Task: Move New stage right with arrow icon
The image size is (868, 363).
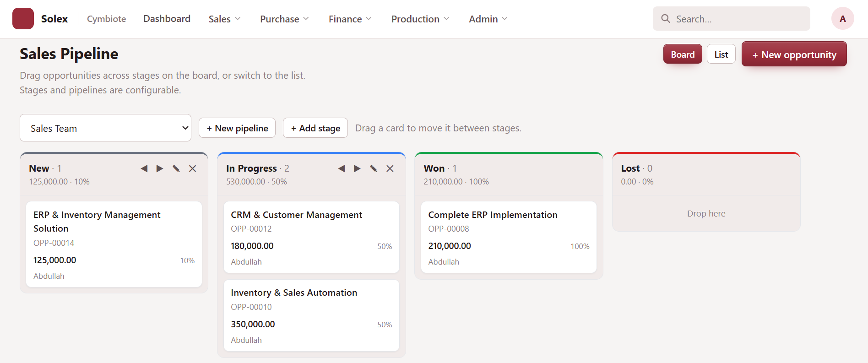Action: click(x=160, y=168)
